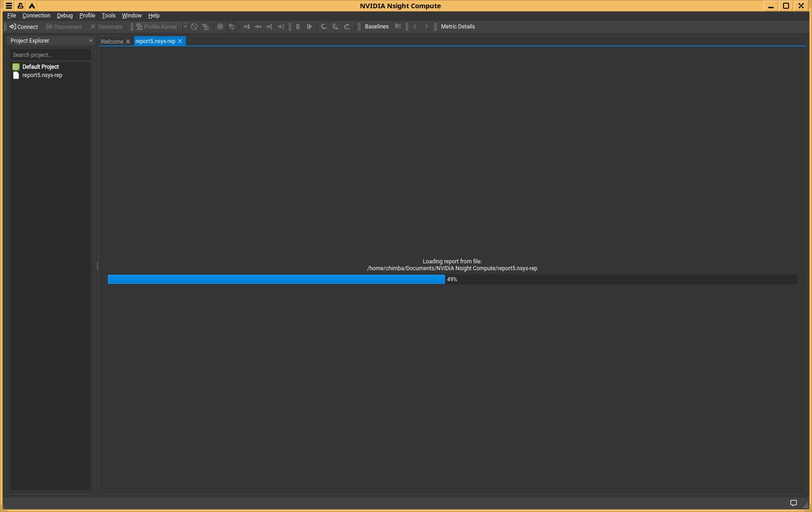Screen dimensions: 812x512
Task: Open the Connection menu
Action: click(x=36, y=16)
